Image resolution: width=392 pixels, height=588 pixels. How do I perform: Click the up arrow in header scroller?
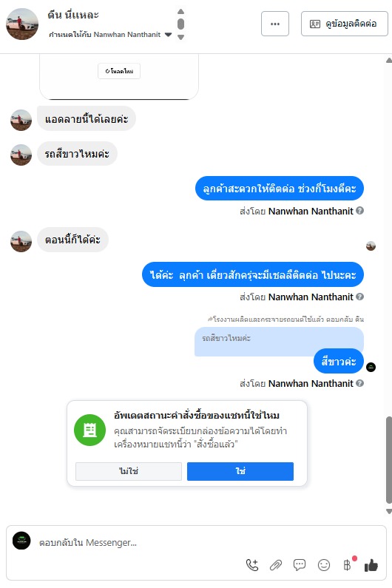click(x=180, y=11)
